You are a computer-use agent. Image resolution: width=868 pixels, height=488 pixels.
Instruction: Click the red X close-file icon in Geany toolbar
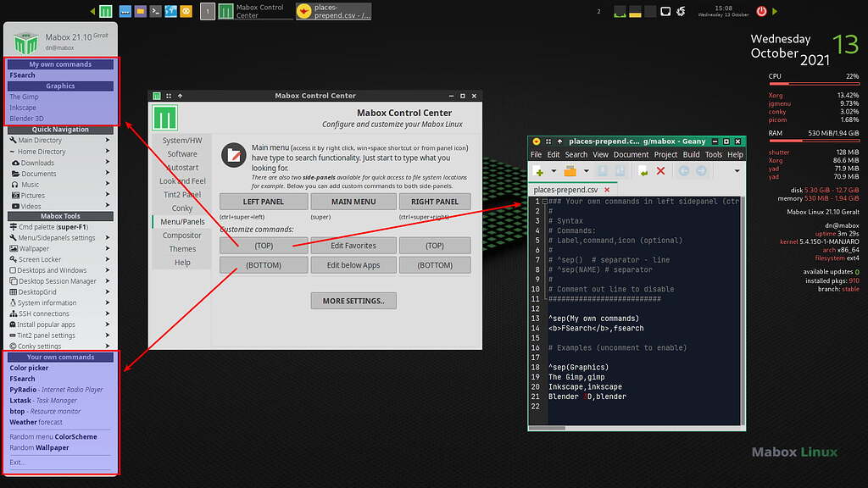tap(660, 171)
